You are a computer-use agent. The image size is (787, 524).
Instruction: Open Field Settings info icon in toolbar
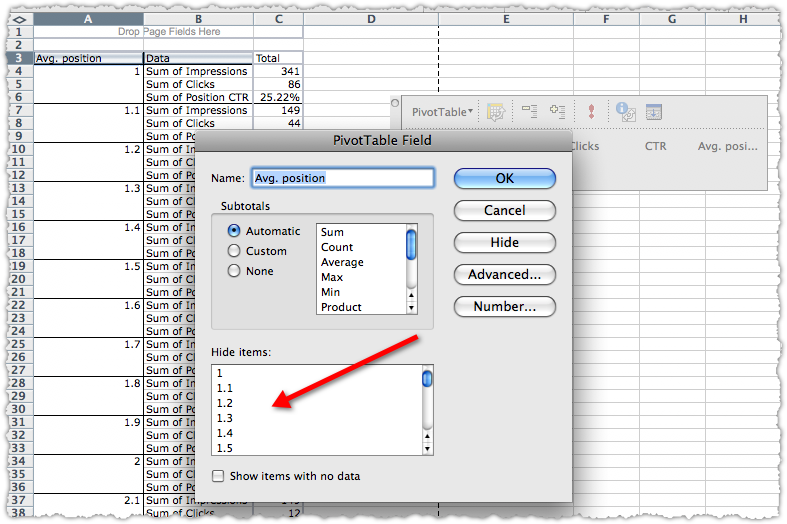(625, 111)
